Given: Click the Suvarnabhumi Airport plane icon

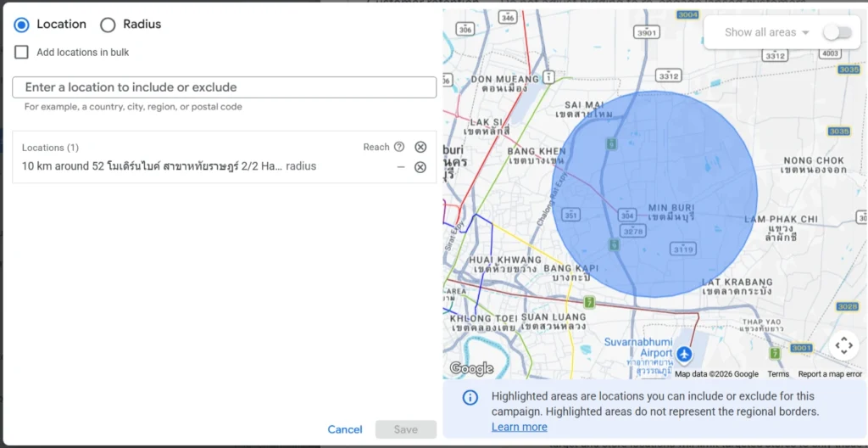Looking at the screenshot, I should click(x=685, y=353).
